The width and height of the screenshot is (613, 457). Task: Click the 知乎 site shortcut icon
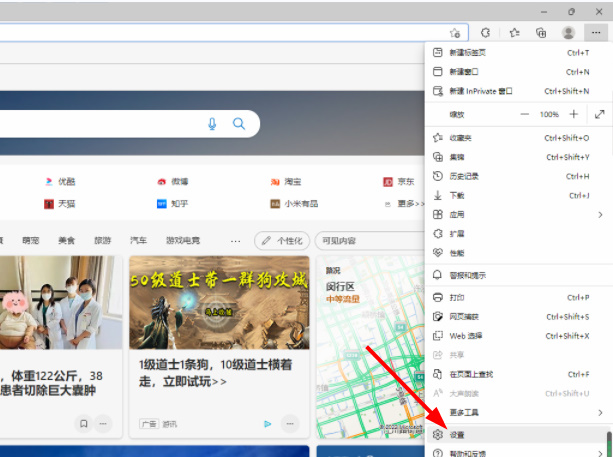click(x=161, y=203)
